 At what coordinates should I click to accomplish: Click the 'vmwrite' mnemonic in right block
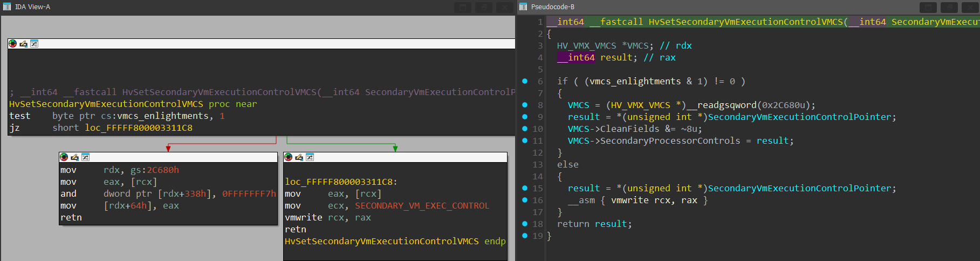click(x=304, y=217)
